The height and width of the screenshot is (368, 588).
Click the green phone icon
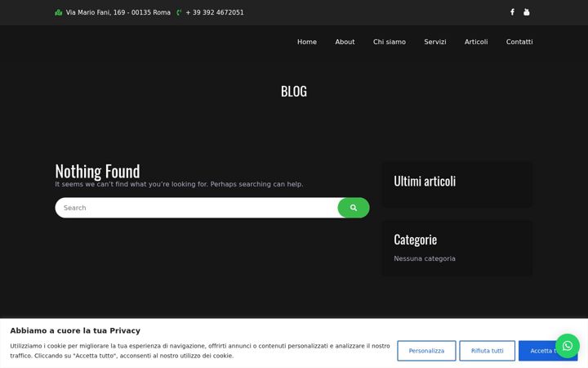tap(179, 12)
